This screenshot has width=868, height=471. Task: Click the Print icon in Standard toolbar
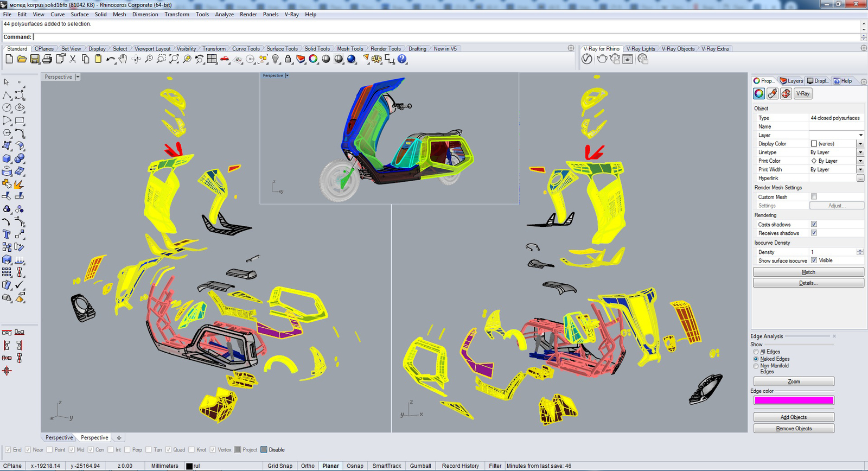click(x=47, y=59)
